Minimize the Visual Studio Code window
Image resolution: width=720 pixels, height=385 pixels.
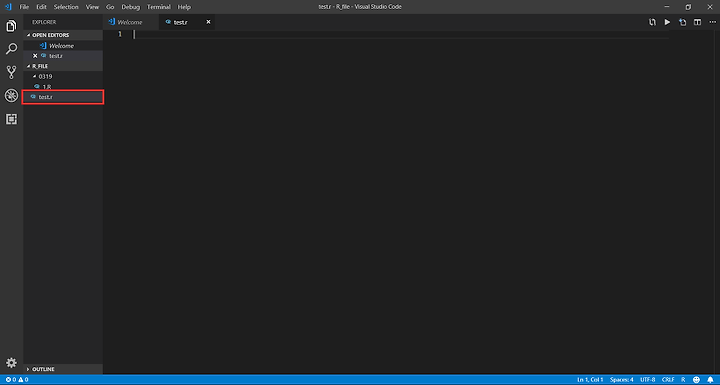[x=667, y=7]
